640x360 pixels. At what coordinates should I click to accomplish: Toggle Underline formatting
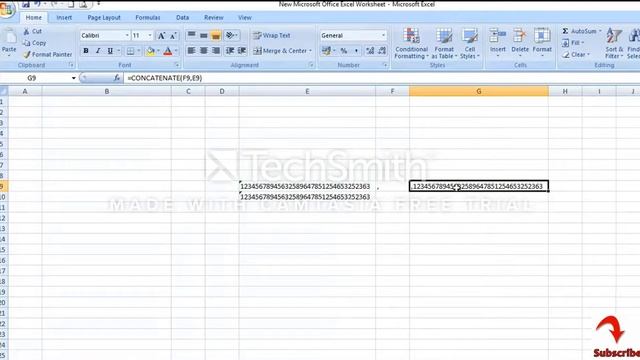(110, 51)
